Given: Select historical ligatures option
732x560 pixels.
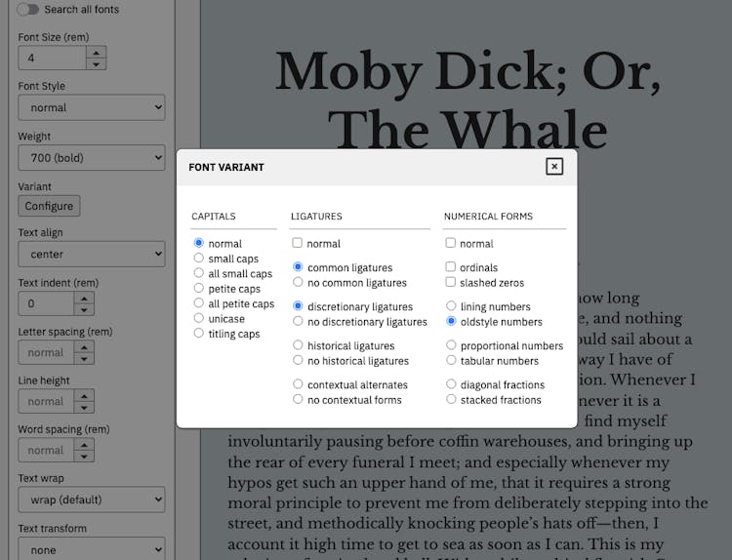Looking at the screenshot, I should tap(298, 345).
